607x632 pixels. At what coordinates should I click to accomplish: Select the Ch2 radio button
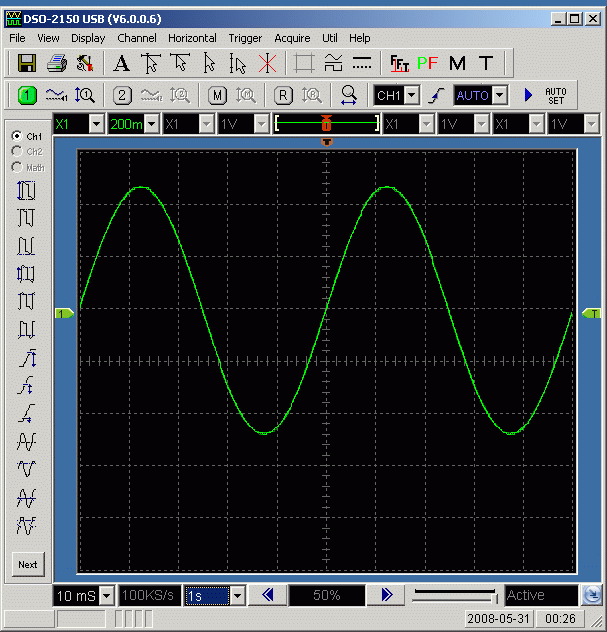coord(16,151)
